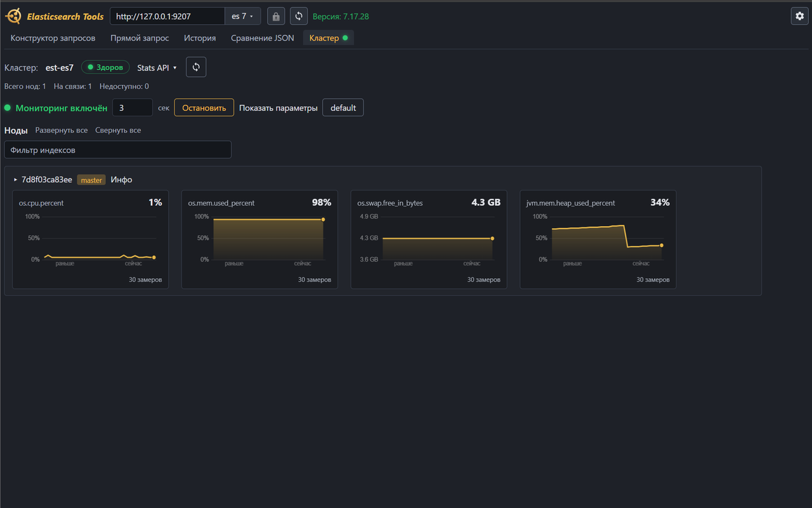The width and height of the screenshot is (812, 508).
Task: Click the Версия: 7.17.28 text
Action: (x=341, y=17)
